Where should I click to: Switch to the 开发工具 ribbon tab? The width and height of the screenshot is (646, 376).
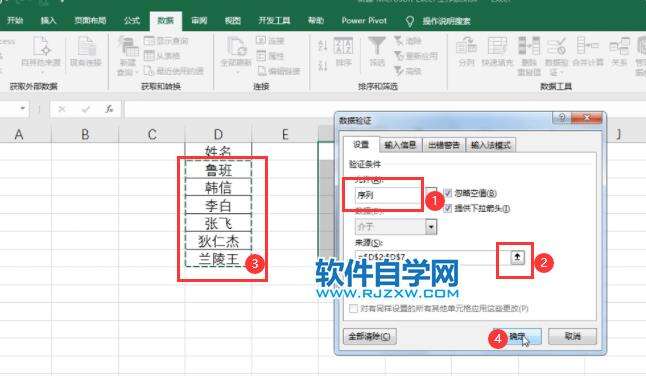click(x=274, y=20)
